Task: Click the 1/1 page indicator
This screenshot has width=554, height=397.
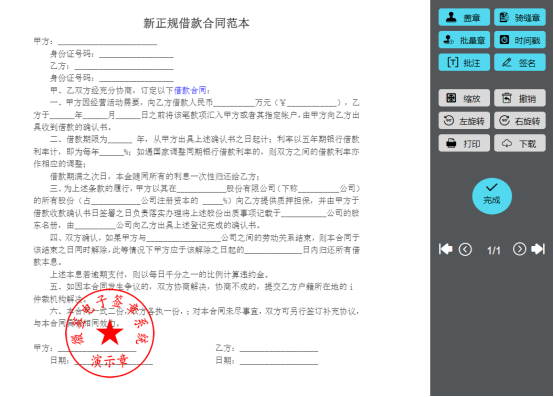Action: pos(494,250)
